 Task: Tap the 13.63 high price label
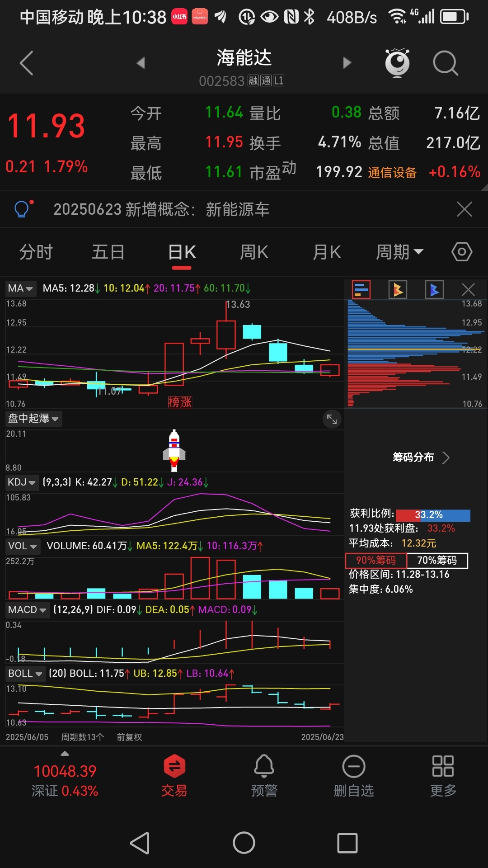(x=238, y=304)
